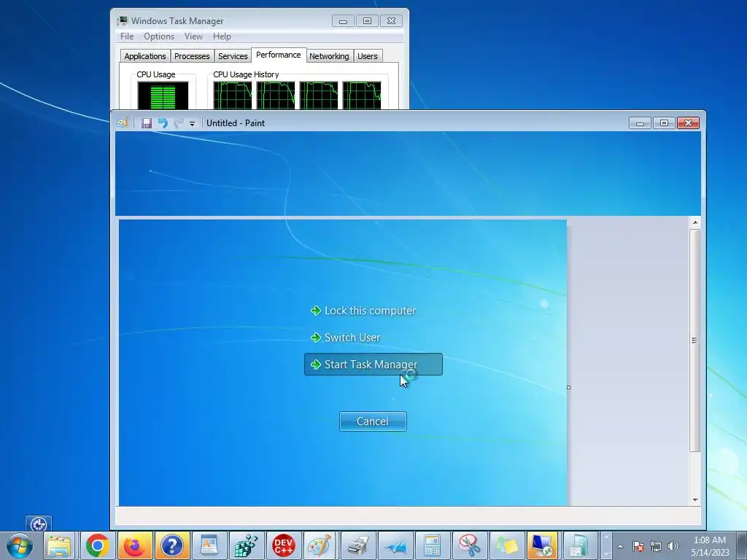Select the Performance tab in Task Manager
Viewport: 747px width, 560px height.
click(x=278, y=55)
